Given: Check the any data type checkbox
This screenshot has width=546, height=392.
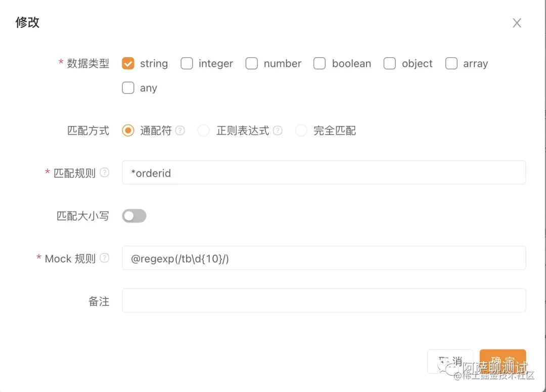Looking at the screenshot, I should tap(128, 88).
